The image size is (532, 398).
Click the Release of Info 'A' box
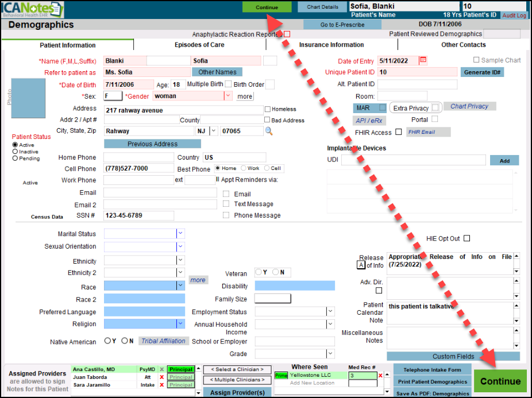(361, 265)
